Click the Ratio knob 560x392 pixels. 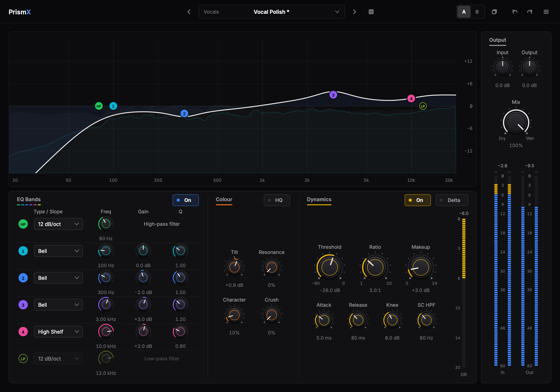(x=375, y=267)
